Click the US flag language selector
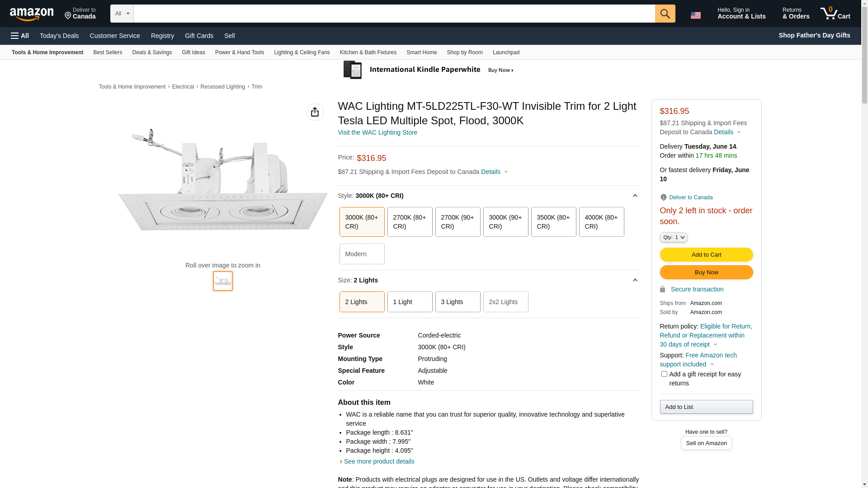The height and width of the screenshot is (488, 868). click(x=696, y=15)
